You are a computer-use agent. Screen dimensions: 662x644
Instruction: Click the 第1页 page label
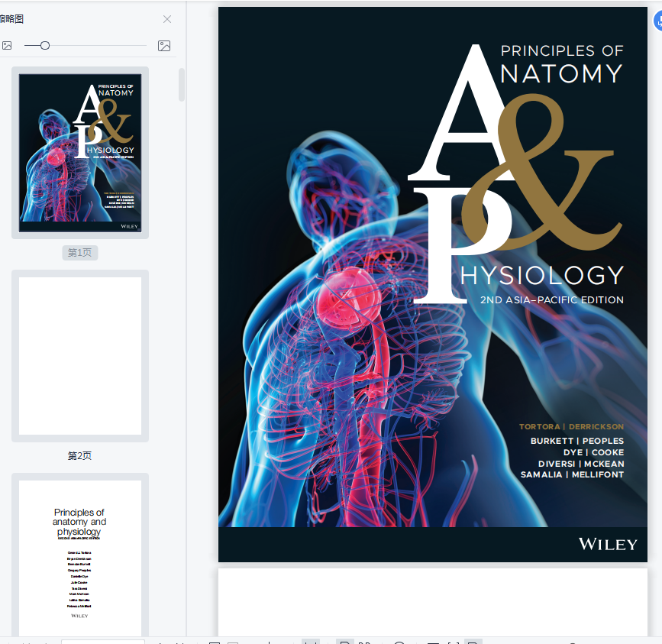click(x=80, y=253)
